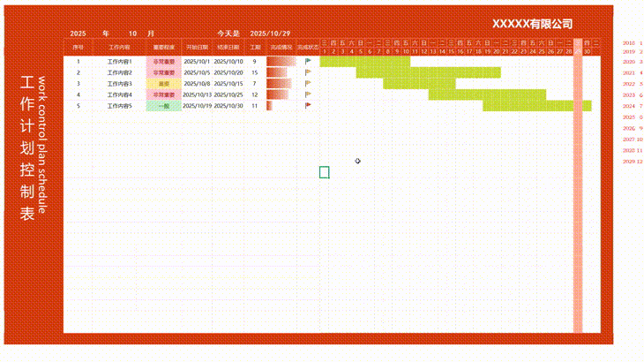Click the status flag in row 2
Screen dimensions: 644x362
pyautogui.click(x=308, y=72)
